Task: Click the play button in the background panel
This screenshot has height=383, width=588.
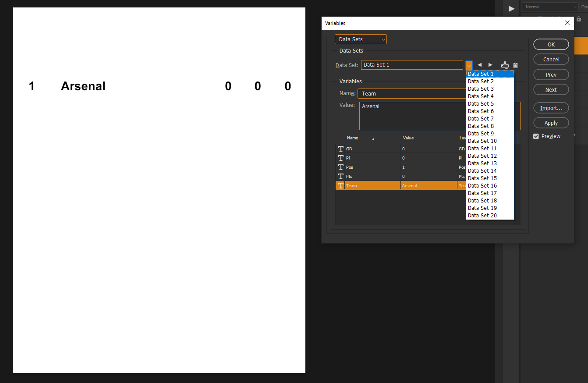Action: (511, 8)
